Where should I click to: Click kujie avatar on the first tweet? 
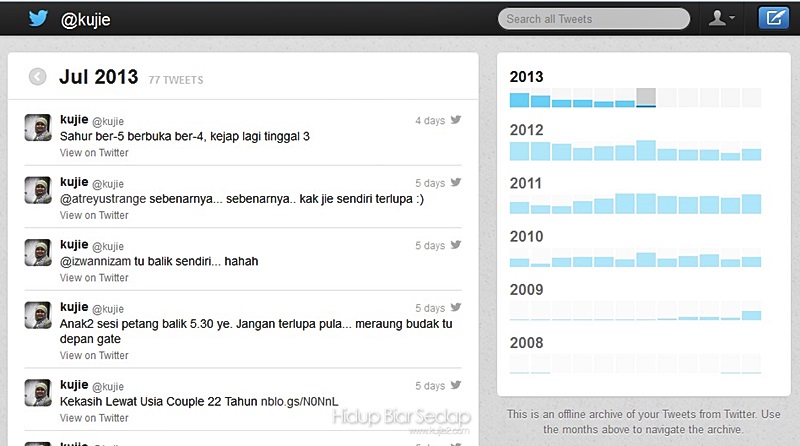pyautogui.click(x=38, y=127)
